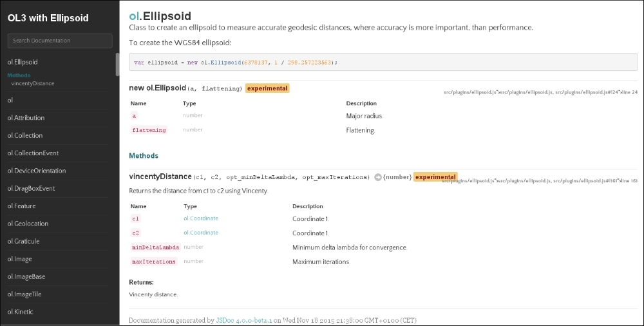Screen dimensions: 644x326
Task: Click the 'Vincenty distance.' return text
Action: [x=154, y=295]
